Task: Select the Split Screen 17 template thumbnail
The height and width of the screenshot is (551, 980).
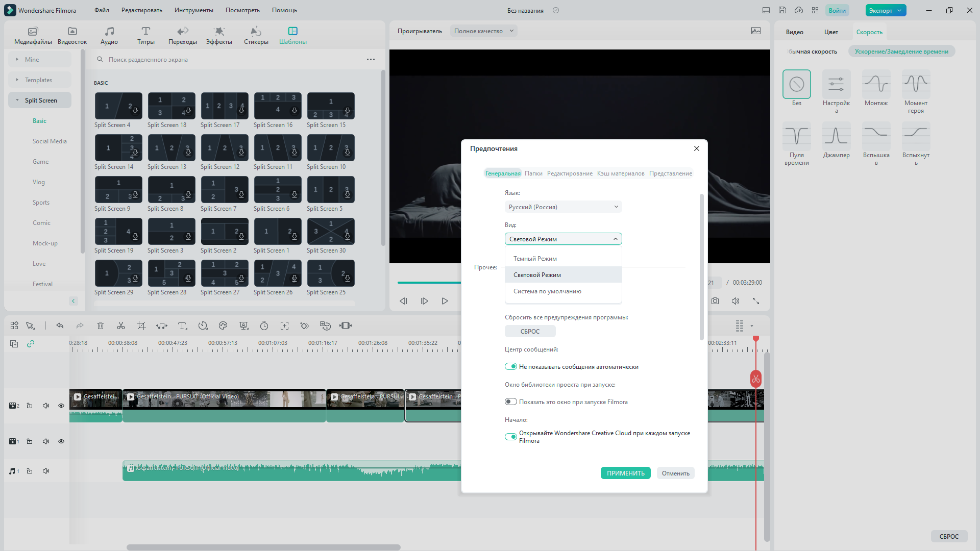Action: (225, 106)
